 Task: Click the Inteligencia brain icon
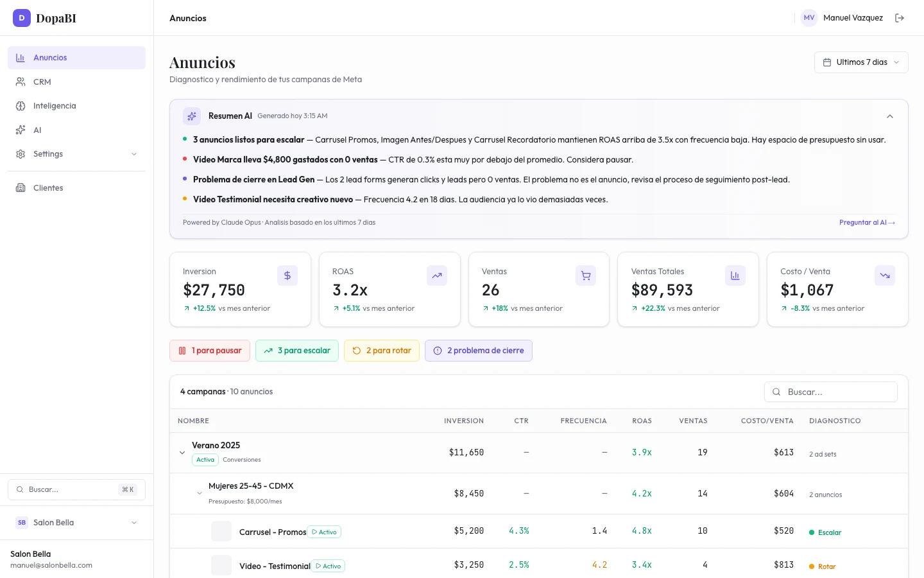[21, 106]
